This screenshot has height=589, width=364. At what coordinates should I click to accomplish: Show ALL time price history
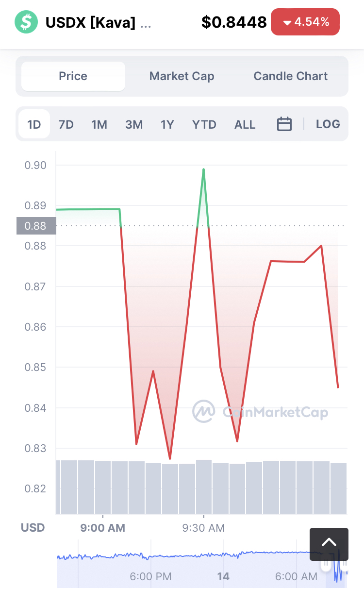[245, 124]
